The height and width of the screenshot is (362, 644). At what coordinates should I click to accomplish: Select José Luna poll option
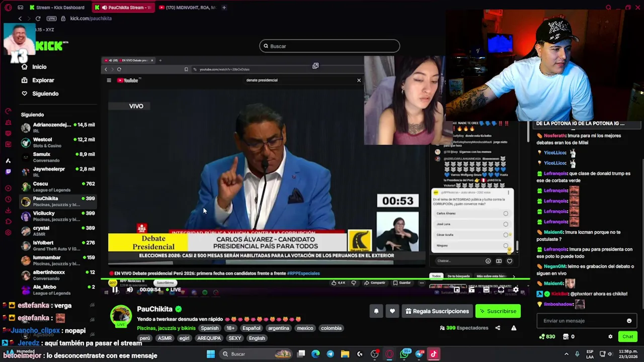(472, 224)
